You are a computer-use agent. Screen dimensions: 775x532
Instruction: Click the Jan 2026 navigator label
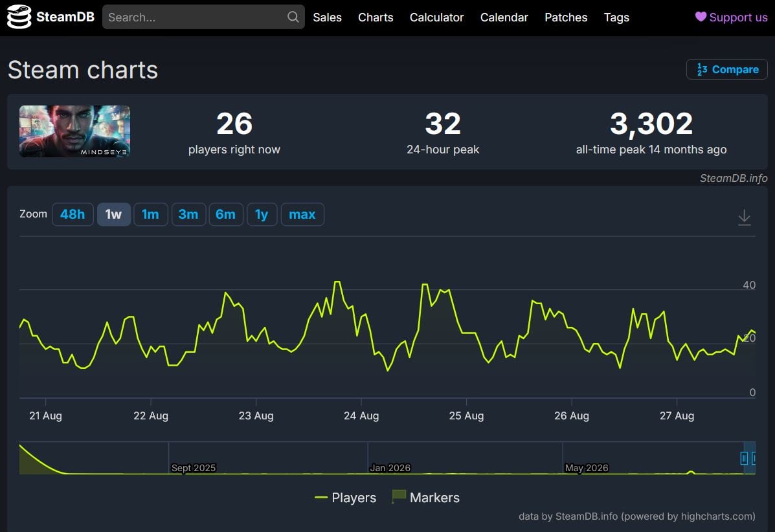(390, 468)
